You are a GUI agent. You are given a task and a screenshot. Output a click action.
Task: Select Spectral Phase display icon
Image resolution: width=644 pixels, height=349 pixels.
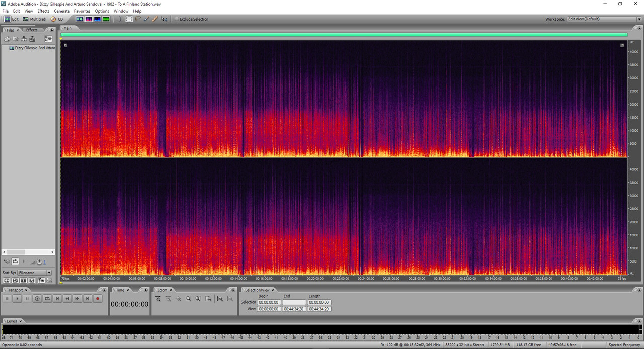106,19
